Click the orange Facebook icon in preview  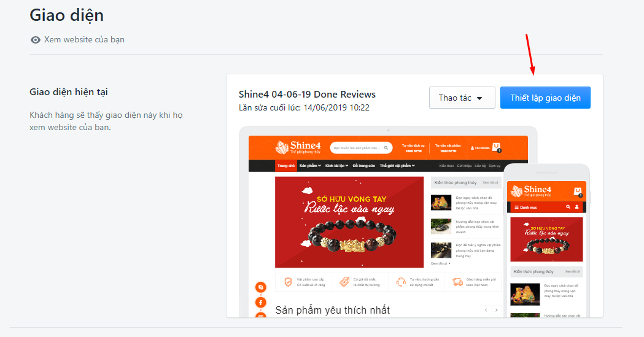pyautogui.click(x=261, y=303)
